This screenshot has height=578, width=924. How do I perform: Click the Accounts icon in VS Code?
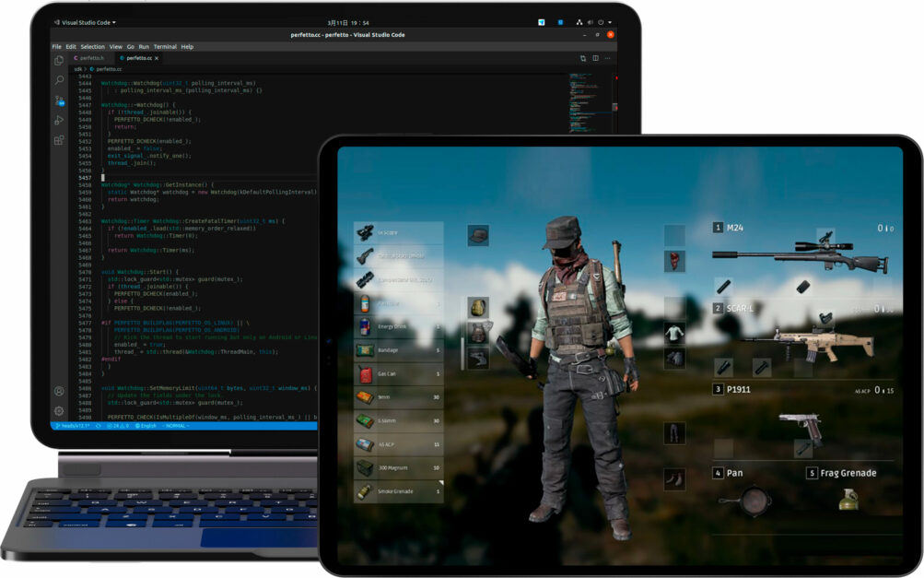(x=59, y=391)
